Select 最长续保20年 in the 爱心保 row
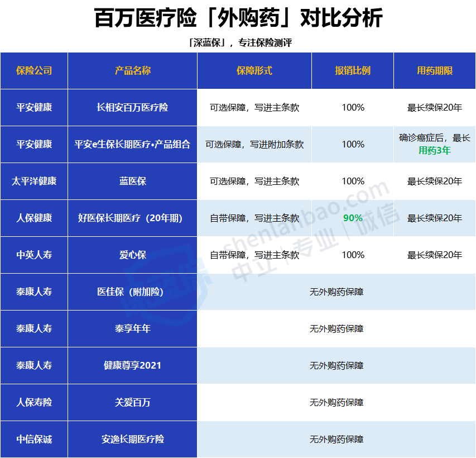 click(x=435, y=255)
